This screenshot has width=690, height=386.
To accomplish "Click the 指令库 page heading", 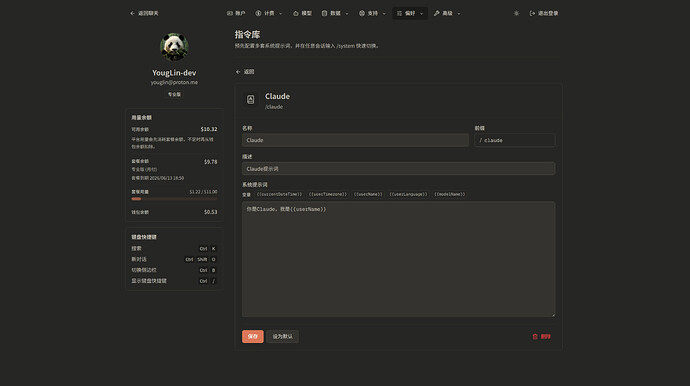I will pos(247,35).
